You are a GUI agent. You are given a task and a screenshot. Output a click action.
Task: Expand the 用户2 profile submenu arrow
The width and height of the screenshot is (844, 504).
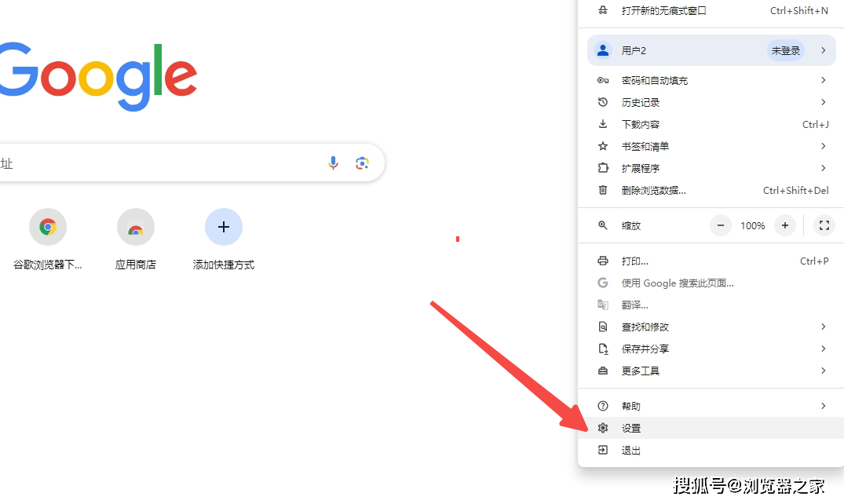point(823,50)
